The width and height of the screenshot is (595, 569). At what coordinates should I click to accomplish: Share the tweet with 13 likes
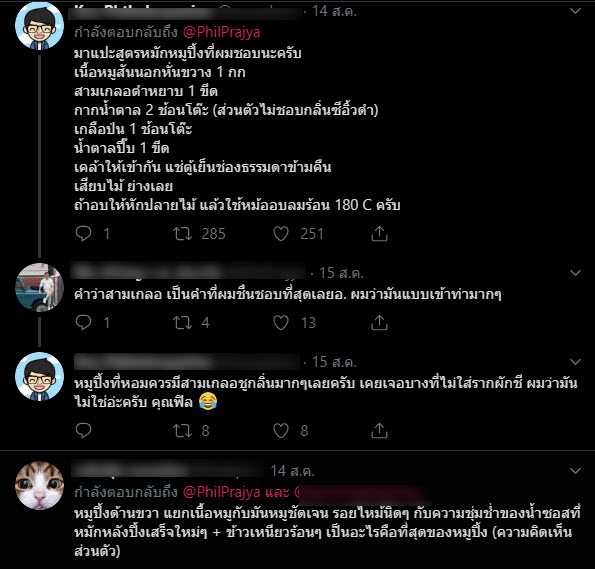click(x=379, y=323)
